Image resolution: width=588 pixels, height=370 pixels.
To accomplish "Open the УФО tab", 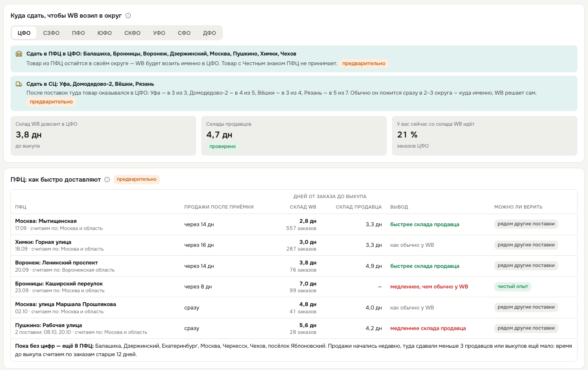I will click(x=159, y=33).
